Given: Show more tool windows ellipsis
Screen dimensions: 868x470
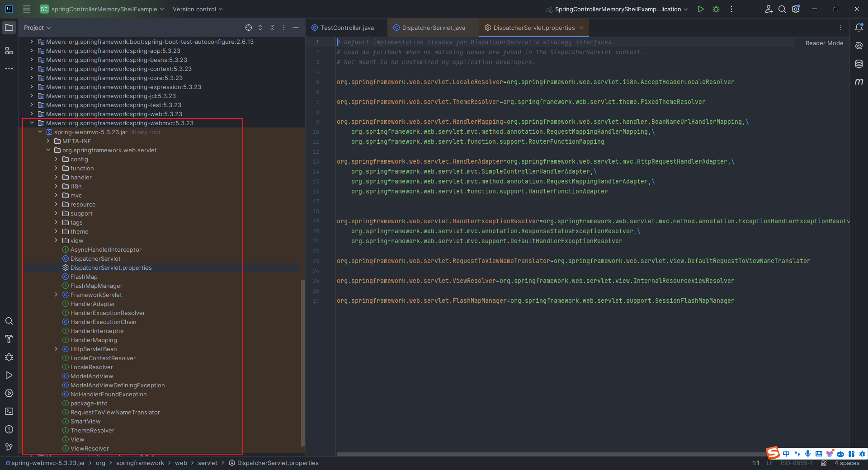Looking at the screenshot, I should pos(9,69).
